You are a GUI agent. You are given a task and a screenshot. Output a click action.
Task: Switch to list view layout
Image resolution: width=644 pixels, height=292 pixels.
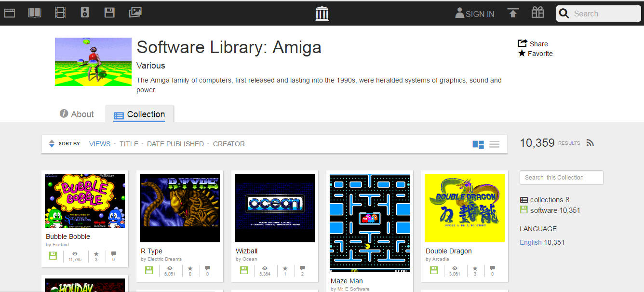coord(494,144)
